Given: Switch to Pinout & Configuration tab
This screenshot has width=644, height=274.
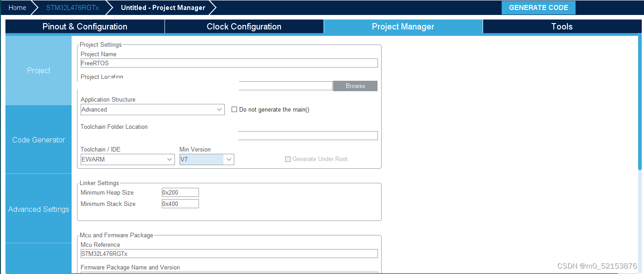Looking at the screenshot, I should [x=85, y=26].
